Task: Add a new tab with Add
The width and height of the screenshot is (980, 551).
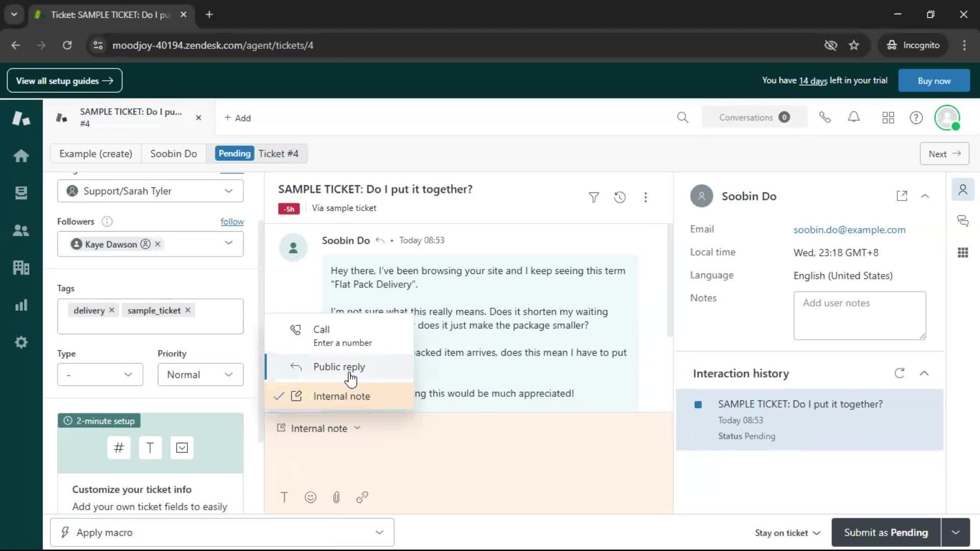Action: pyautogui.click(x=237, y=118)
